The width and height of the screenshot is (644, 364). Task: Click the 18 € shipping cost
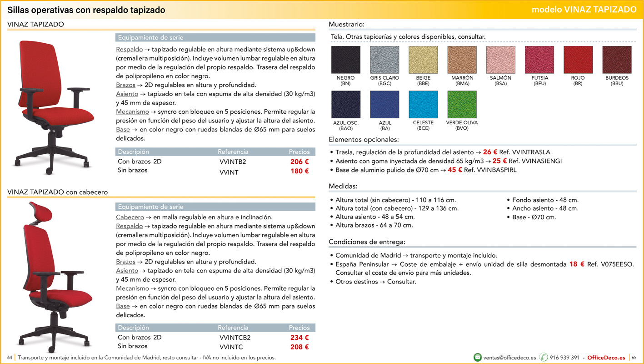point(577,264)
